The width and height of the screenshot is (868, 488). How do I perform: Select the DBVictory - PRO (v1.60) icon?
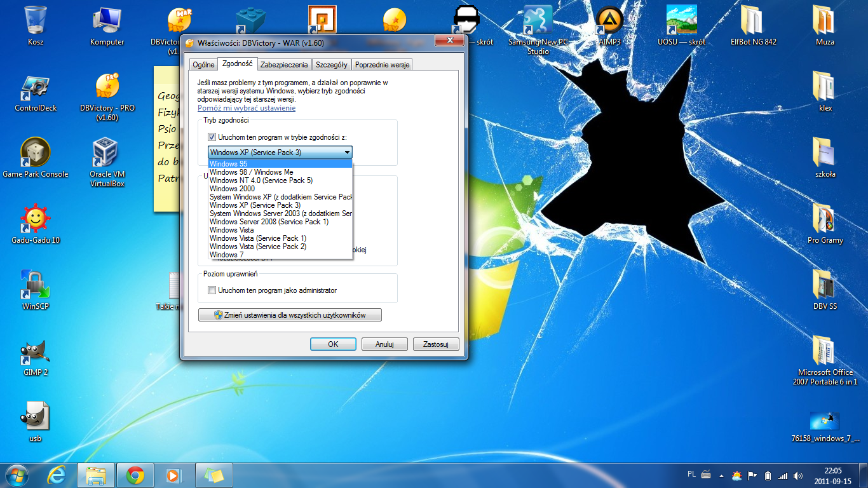pyautogui.click(x=107, y=95)
